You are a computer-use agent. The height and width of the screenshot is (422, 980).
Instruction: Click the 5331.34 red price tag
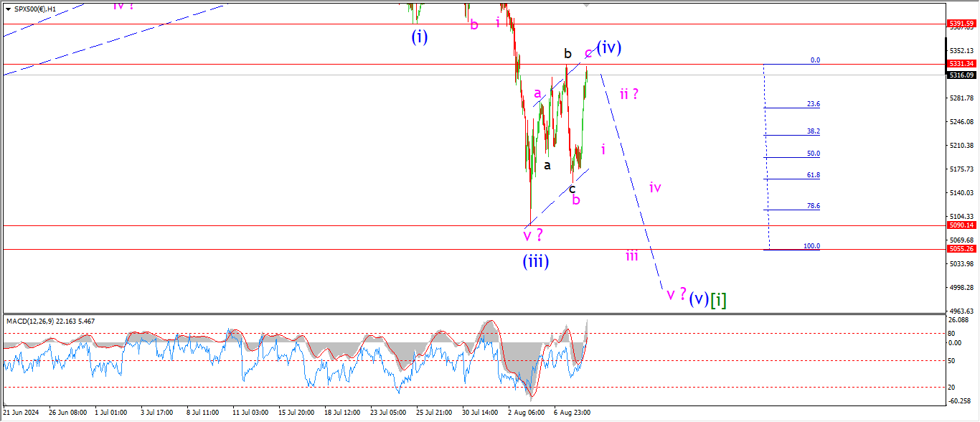(x=961, y=64)
